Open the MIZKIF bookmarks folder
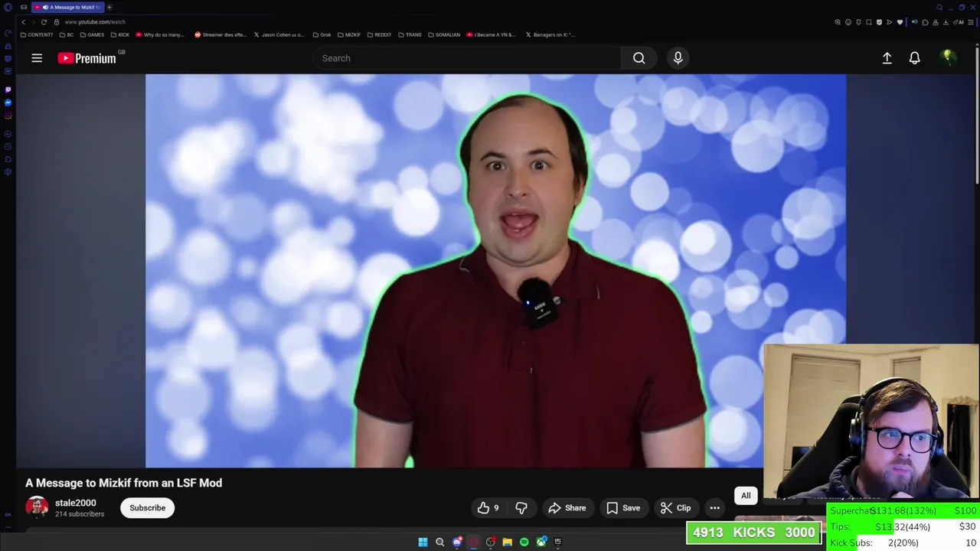Screen dimensions: 980x551 349,34
